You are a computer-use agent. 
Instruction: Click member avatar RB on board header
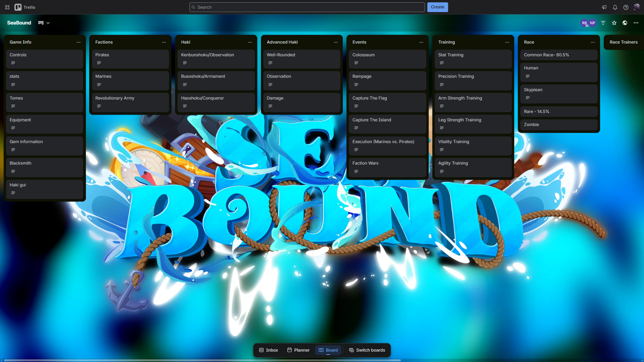click(584, 23)
